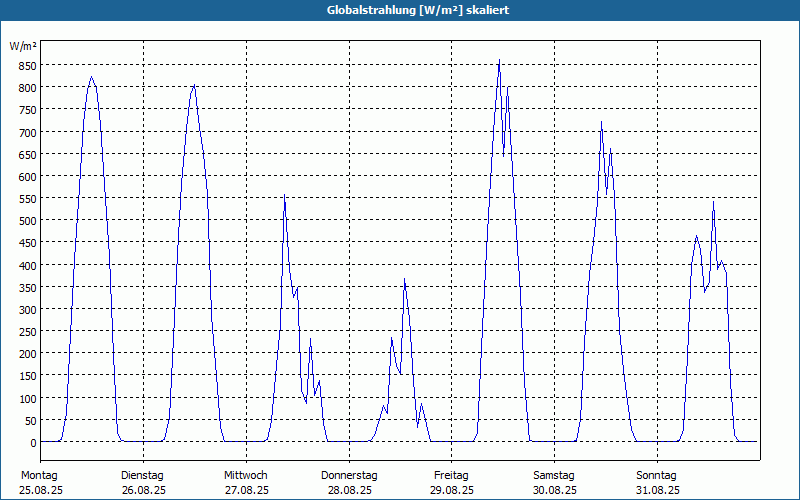Click the Freitag day label

pyautogui.click(x=451, y=475)
